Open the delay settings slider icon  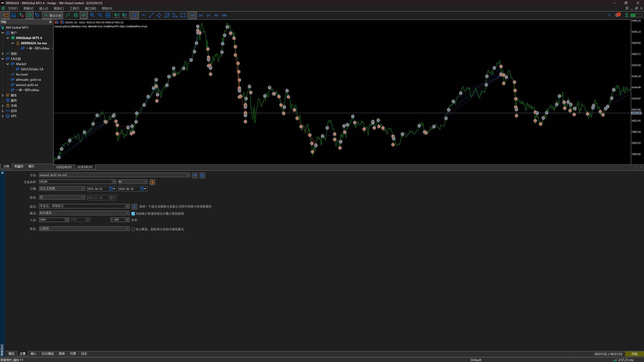135,206
